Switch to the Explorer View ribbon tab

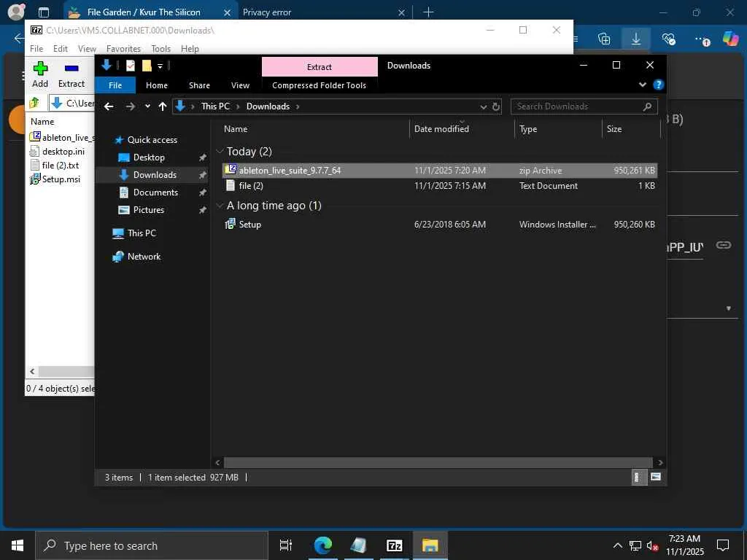pyautogui.click(x=240, y=85)
